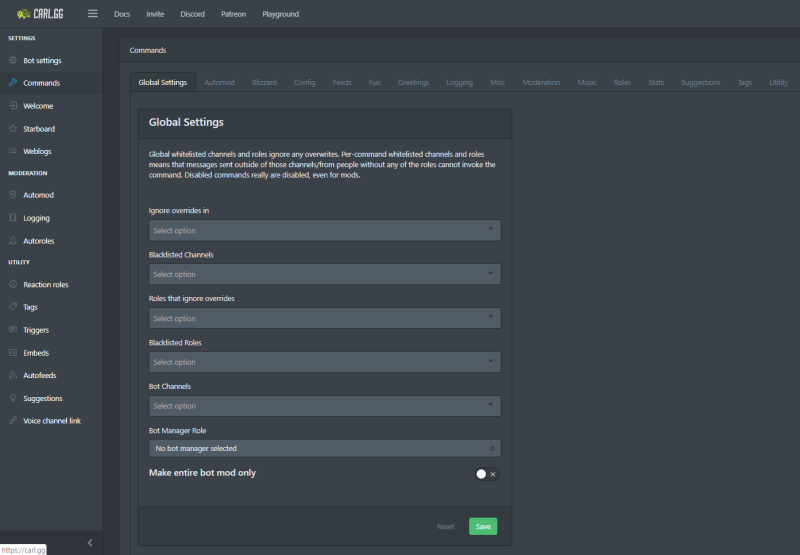Click the Reset button
This screenshot has height=555, width=800.
pos(445,526)
